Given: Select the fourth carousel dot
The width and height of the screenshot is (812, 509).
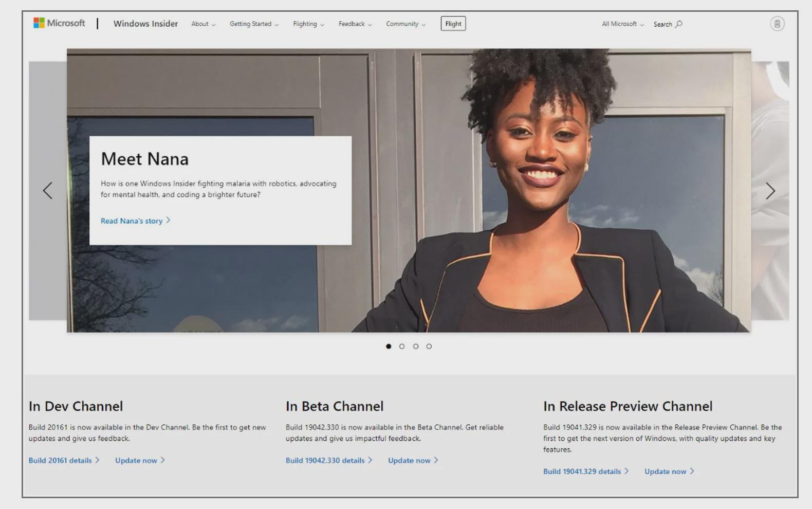Looking at the screenshot, I should coord(429,347).
